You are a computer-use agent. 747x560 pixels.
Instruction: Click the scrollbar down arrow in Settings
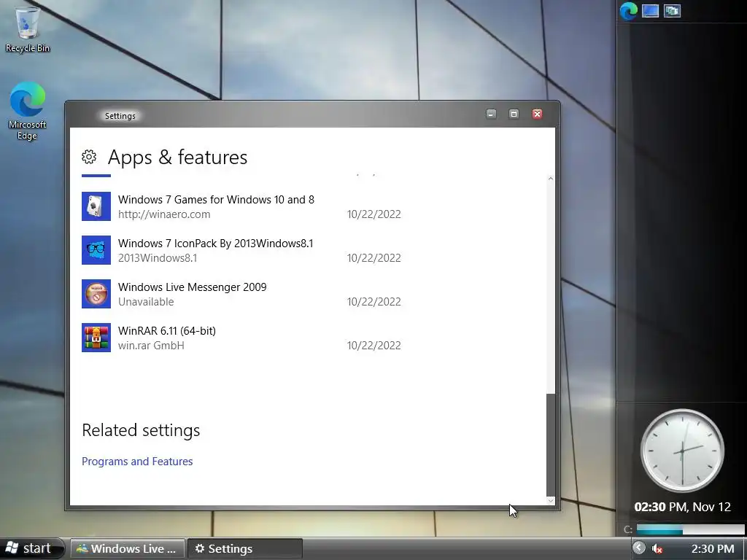pos(551,500)
